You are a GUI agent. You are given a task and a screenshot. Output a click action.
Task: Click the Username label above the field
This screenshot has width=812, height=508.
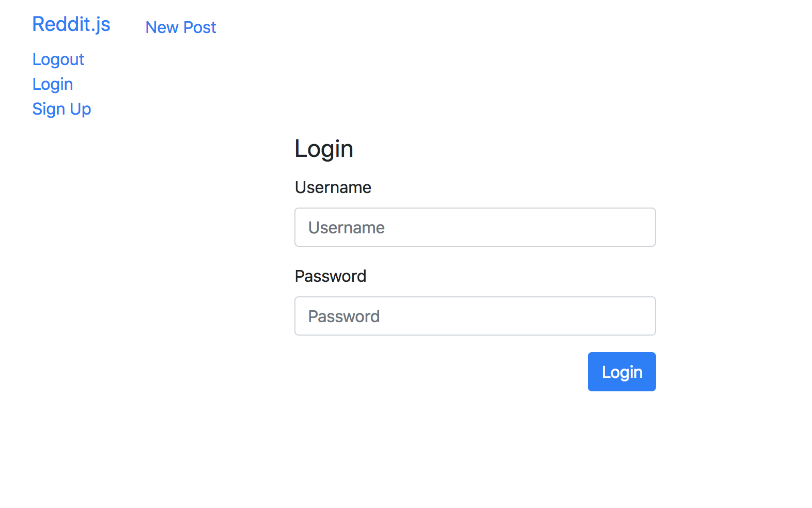333,187
